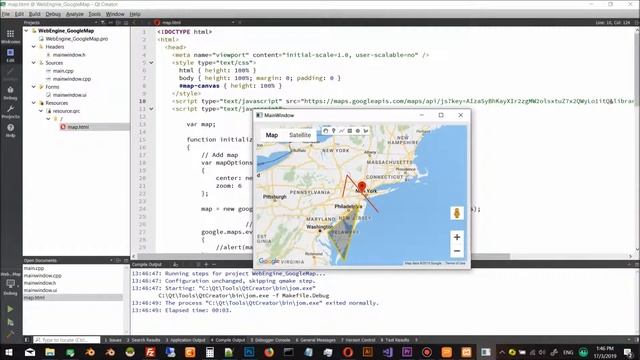Open FileZilla from the taskbar
Screen dimensions: 640x360
(150, 352)
